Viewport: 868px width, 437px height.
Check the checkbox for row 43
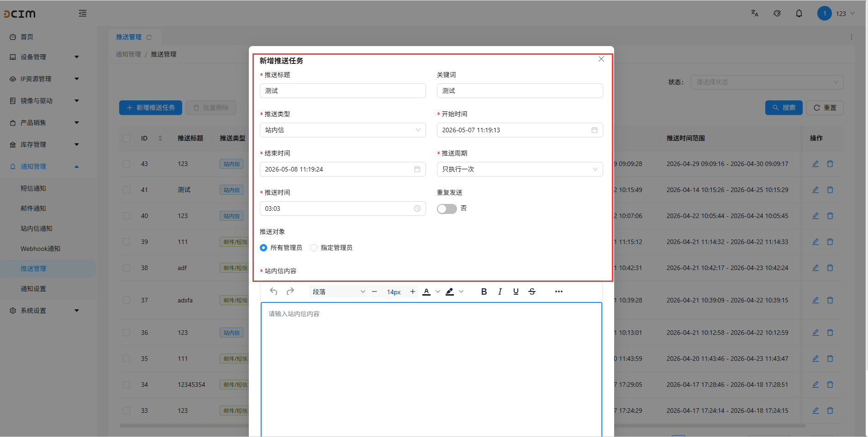click(126, 164)
